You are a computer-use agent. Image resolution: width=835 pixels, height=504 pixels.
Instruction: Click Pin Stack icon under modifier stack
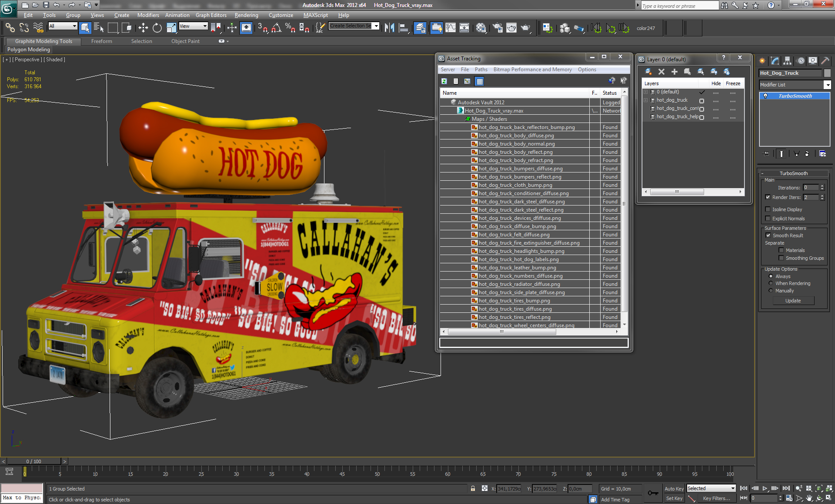[766, 153]
